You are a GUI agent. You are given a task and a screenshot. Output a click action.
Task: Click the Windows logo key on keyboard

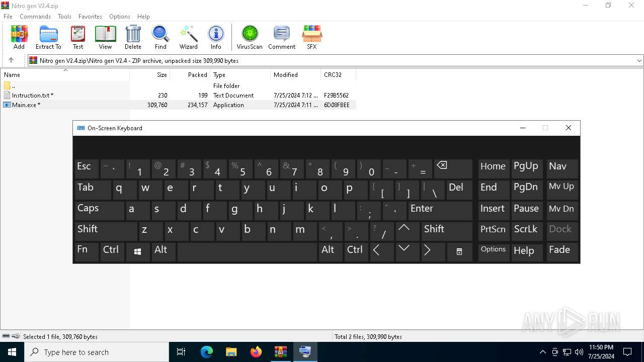pyautogui.click(x=138, y=251)
